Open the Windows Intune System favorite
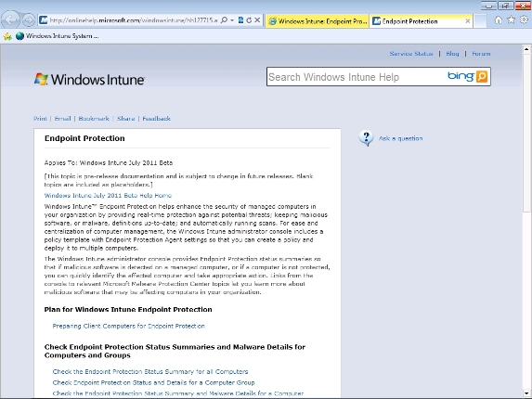Image resolution: width=532 pixels, height=399 pixels. [x=58, y=36]
